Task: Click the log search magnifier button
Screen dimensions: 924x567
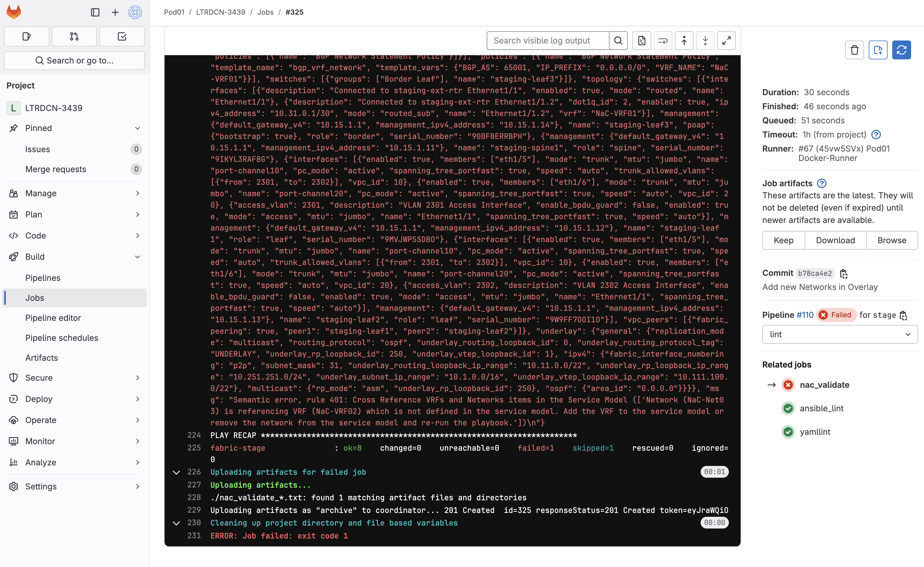Action: (618, 41)
